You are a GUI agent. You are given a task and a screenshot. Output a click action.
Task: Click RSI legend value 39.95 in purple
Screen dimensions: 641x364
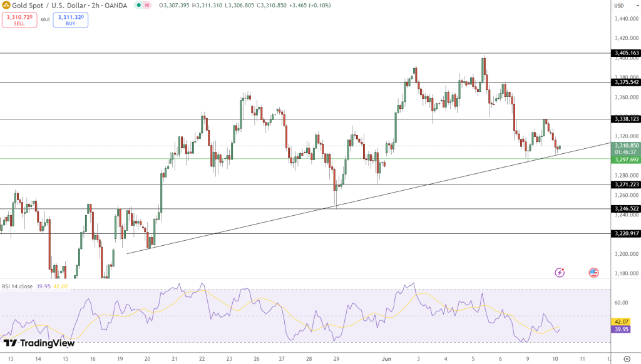43,286
